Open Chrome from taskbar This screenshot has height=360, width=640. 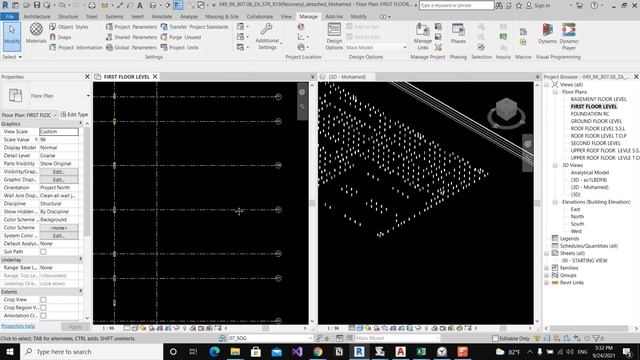(318, 351)
